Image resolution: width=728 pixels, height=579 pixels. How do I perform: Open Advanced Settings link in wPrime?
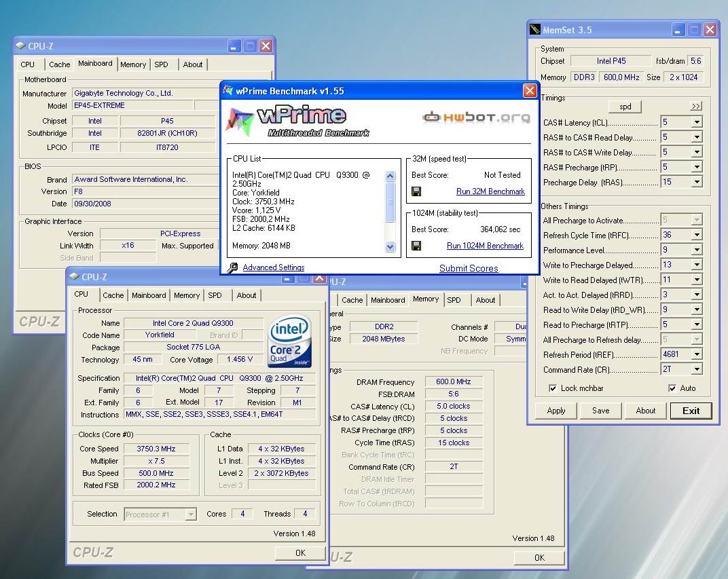(274, 267)
